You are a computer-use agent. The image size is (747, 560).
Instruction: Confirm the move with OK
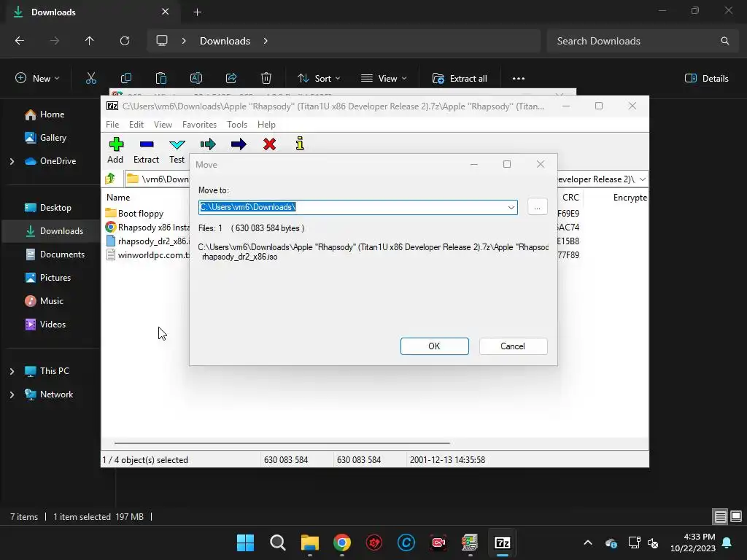pyautogui.click(x=435, y=346)
